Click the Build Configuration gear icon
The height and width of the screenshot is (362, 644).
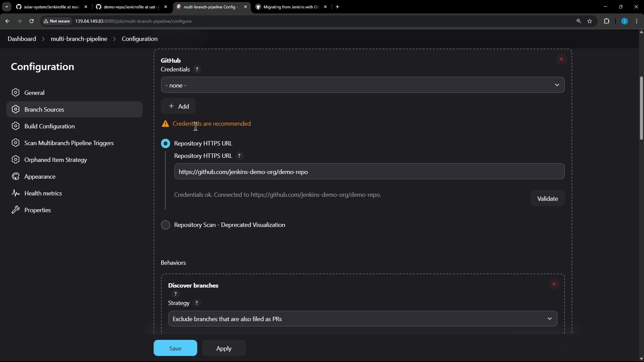pos(15,126)
